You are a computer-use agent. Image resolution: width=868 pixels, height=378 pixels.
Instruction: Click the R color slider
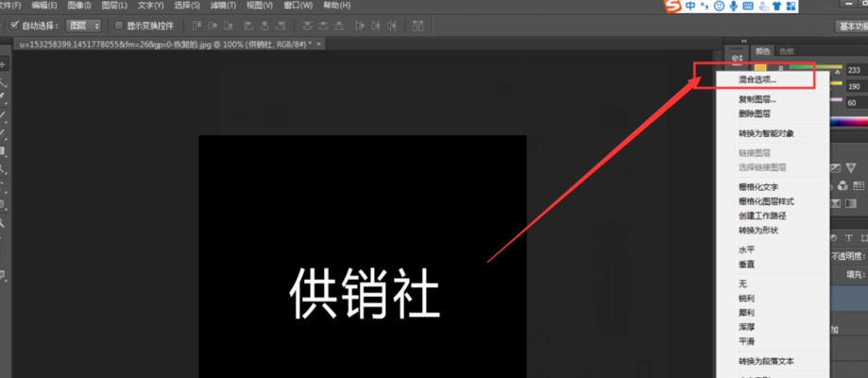click(815, 69)
